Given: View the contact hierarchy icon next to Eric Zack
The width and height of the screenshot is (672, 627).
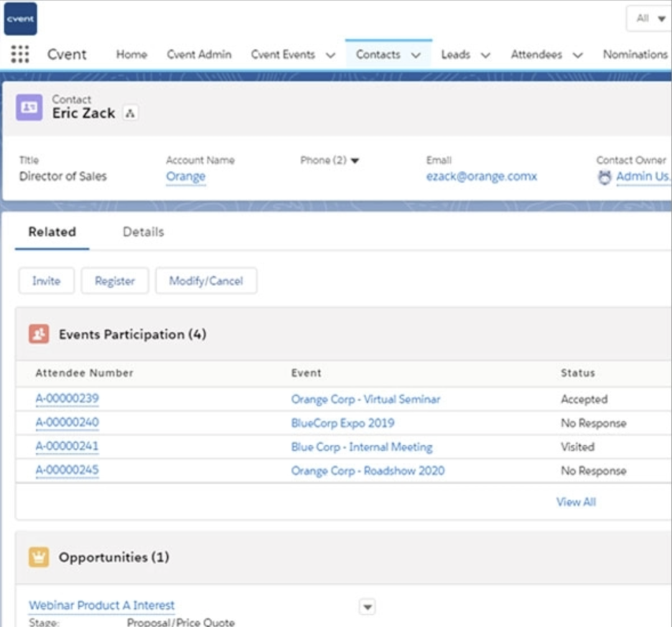Looking at the screenshot, I should [130, 113].
